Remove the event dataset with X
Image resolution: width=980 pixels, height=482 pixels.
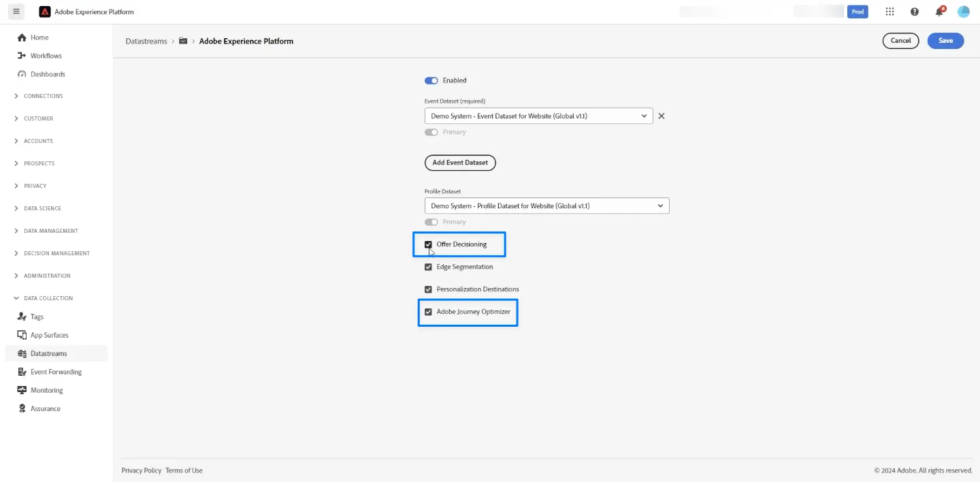(x=661, y=116)
